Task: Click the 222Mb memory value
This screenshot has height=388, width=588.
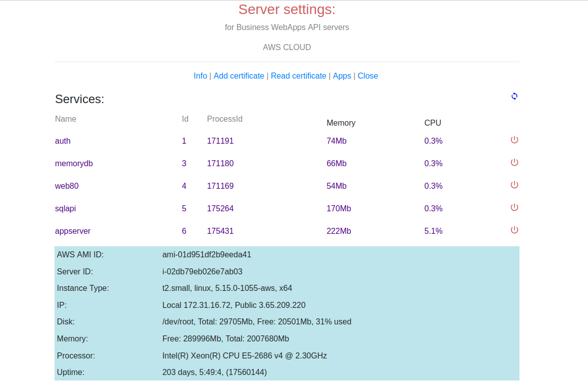Action: coord(338,231)
